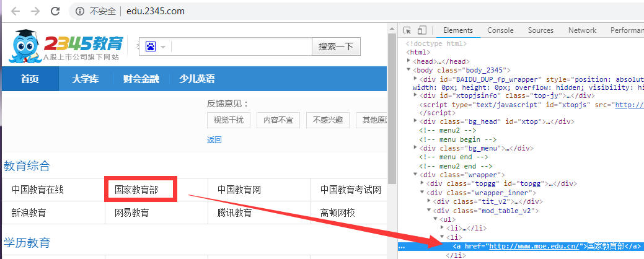Expand the div id="BAIDU_DUP_fp_wrapper" node
This screenshot has height=259, width=644.
[x=416, y=79]
